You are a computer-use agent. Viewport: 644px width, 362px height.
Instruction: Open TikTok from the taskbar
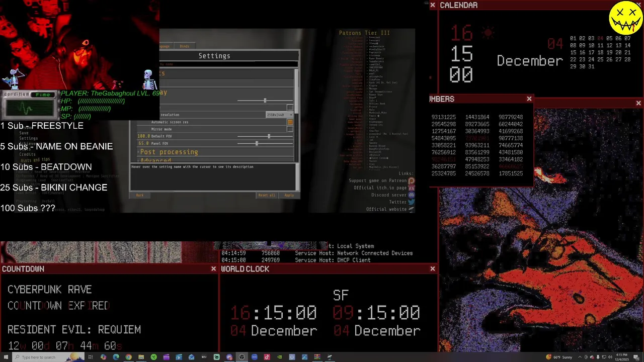(x=267, y=357)
